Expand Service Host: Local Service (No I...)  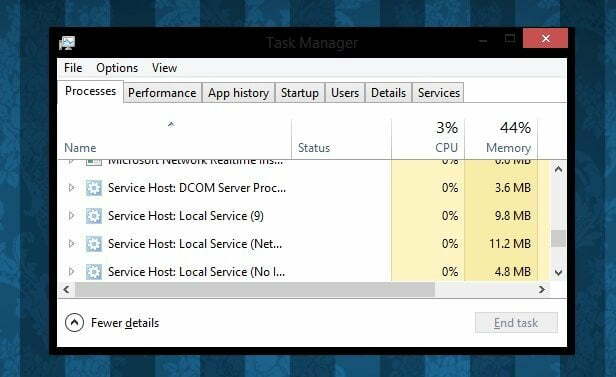coord(71,271)
